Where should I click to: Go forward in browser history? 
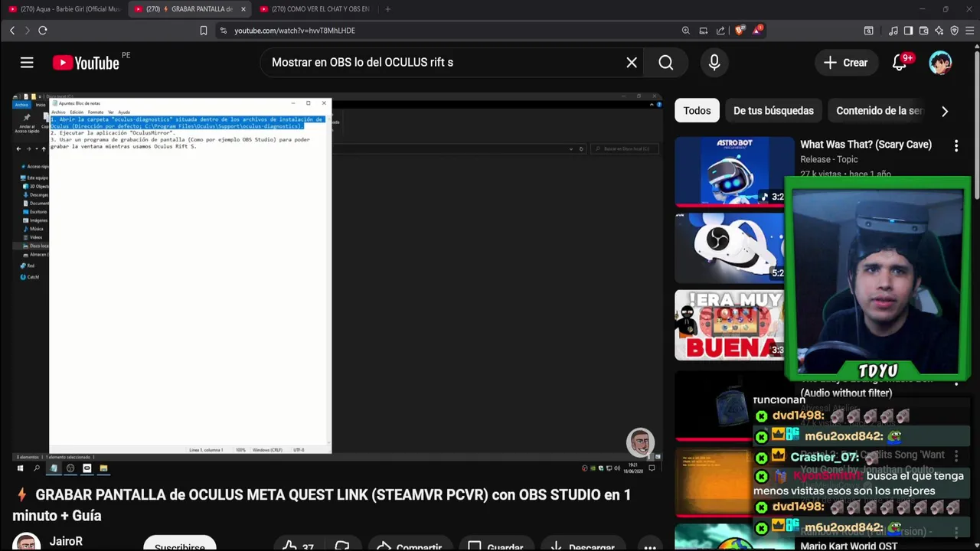click(27, 31)
